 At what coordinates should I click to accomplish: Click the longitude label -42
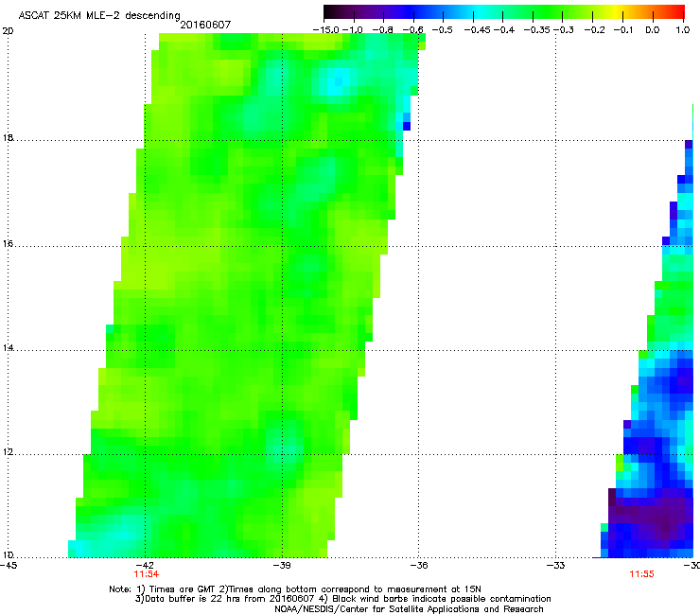coord(145,565)
